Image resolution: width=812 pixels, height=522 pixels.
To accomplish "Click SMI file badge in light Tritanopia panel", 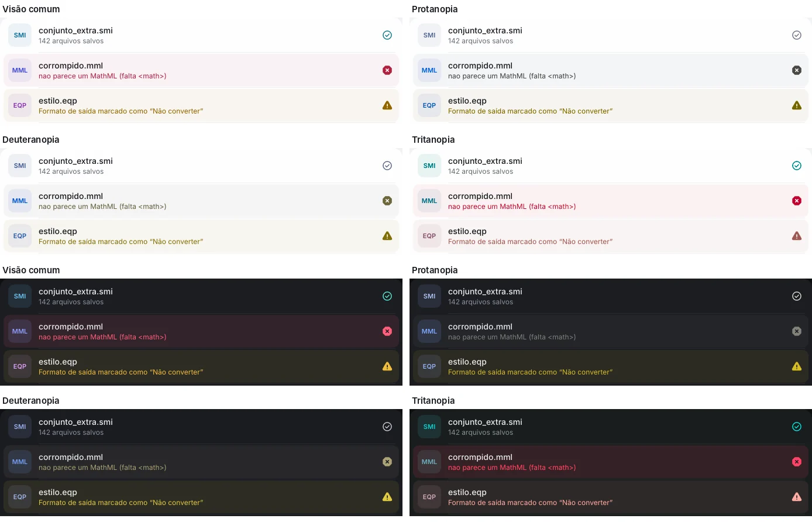I will tap(429, 166).
